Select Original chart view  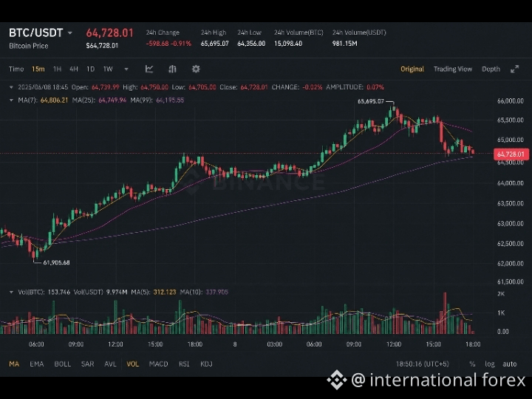[412, 69]
